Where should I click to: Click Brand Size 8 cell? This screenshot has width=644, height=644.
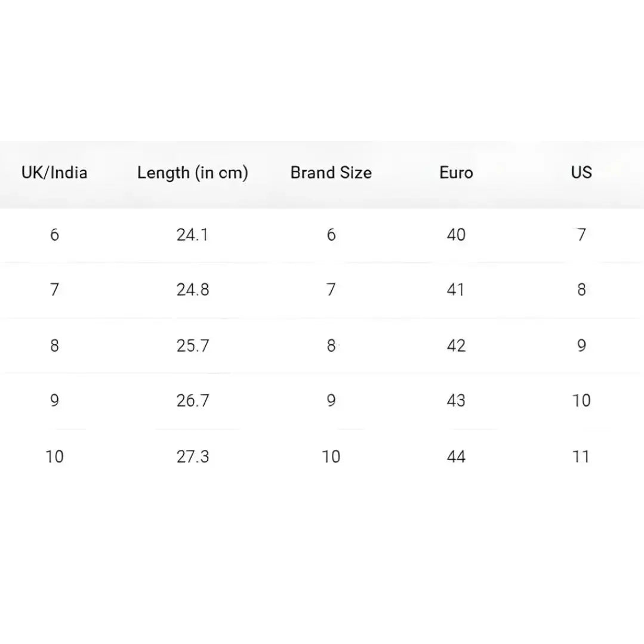point(331,346)
